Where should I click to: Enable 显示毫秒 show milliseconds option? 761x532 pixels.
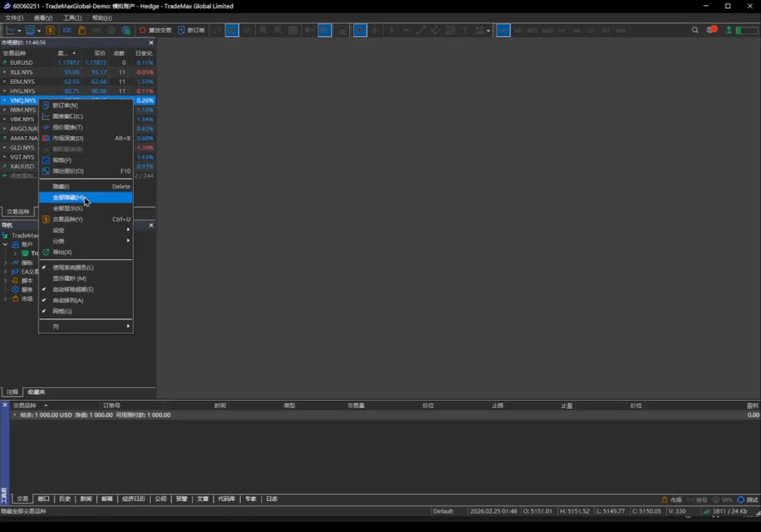pyautogui.click(x=69, y=278)
